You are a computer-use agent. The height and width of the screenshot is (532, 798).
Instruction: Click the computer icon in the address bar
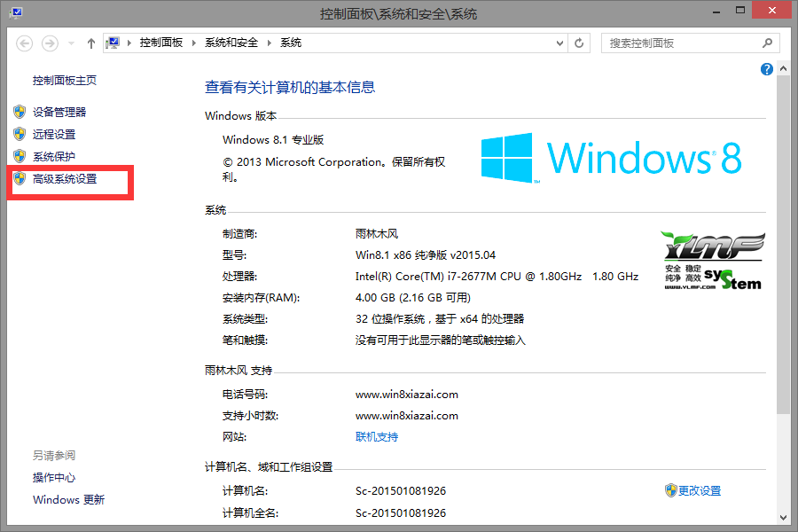(113, 43)
